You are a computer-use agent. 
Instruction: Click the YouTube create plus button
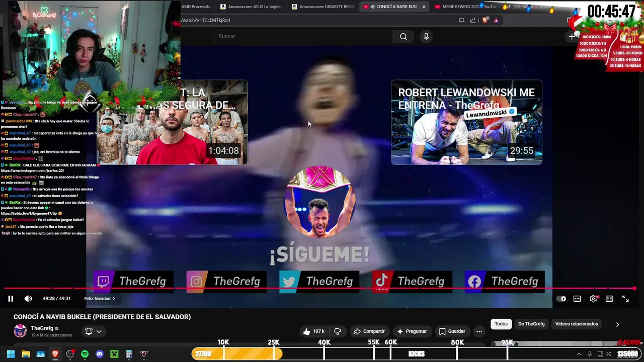[572, 36]
